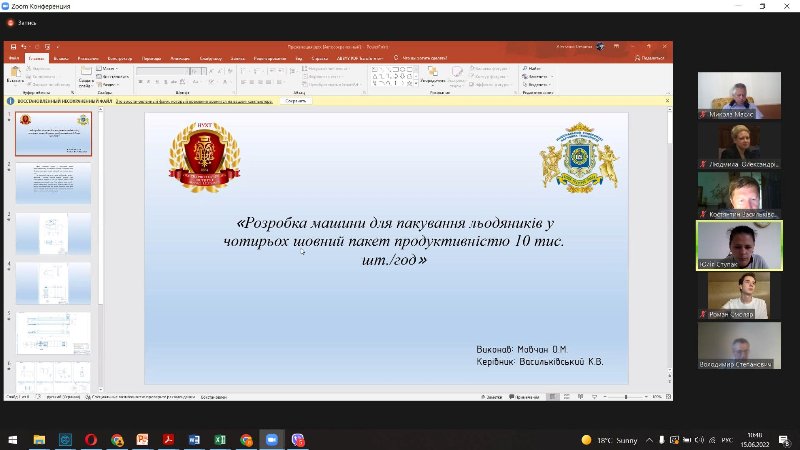The width and height of the screenshot is (800, 450).
Task: Open the Select dropdown in editing group
Action: click(x=536, y=85)
